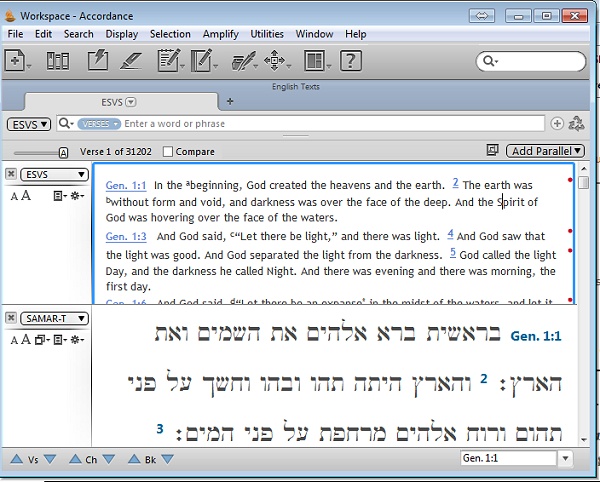600x482 pixels.
Task: Open the Amplify menu
Action: [221, 34]
